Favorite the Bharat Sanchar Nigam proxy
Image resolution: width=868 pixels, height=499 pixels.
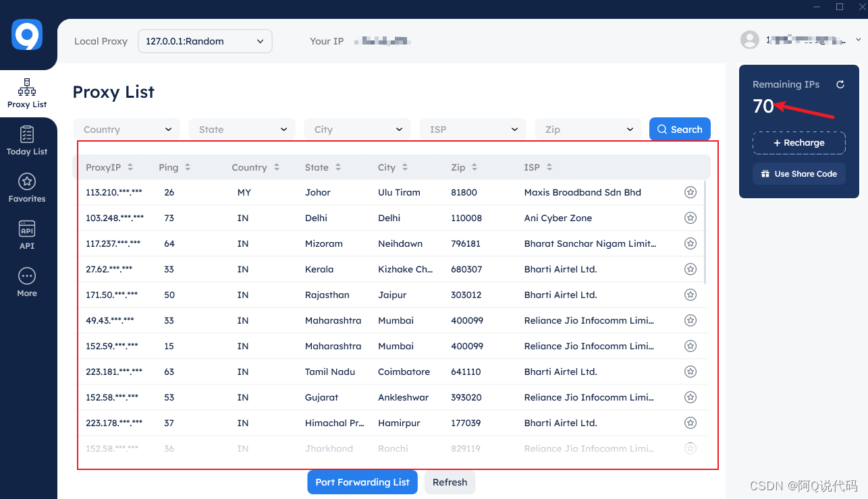(690, 243)
